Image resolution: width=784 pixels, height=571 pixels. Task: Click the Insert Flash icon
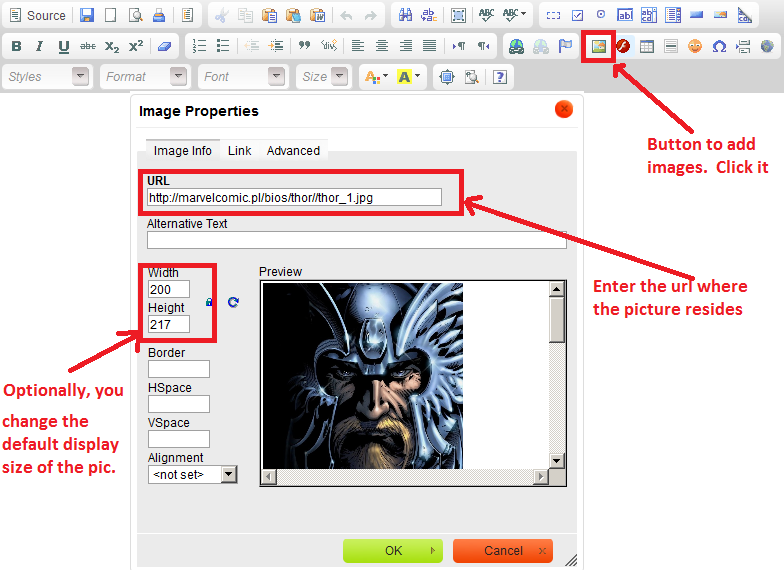click(622, 46)
